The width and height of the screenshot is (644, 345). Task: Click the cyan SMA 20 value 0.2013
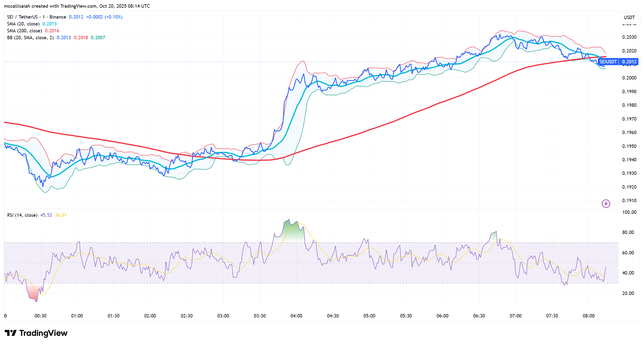(49, 24)
